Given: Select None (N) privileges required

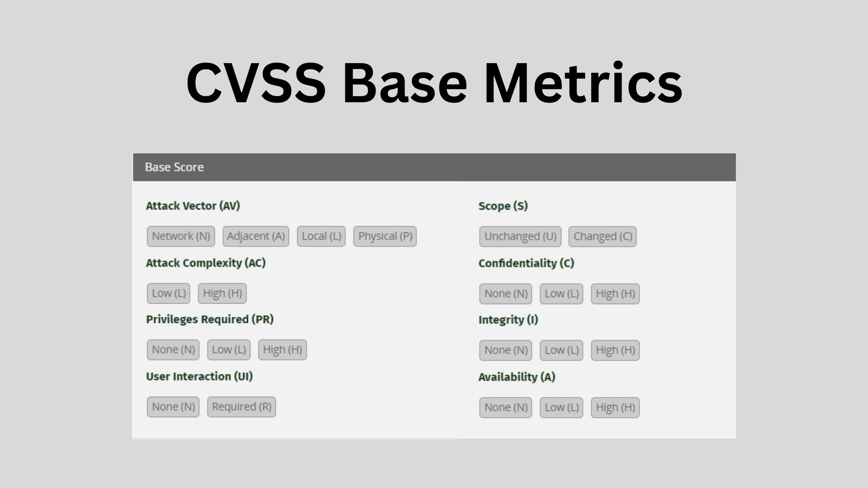Looking at the screenshot, I should coord(173,350).
